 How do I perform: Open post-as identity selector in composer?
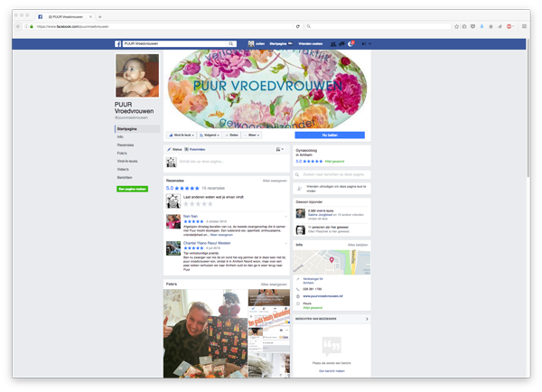tap(280, 149)
